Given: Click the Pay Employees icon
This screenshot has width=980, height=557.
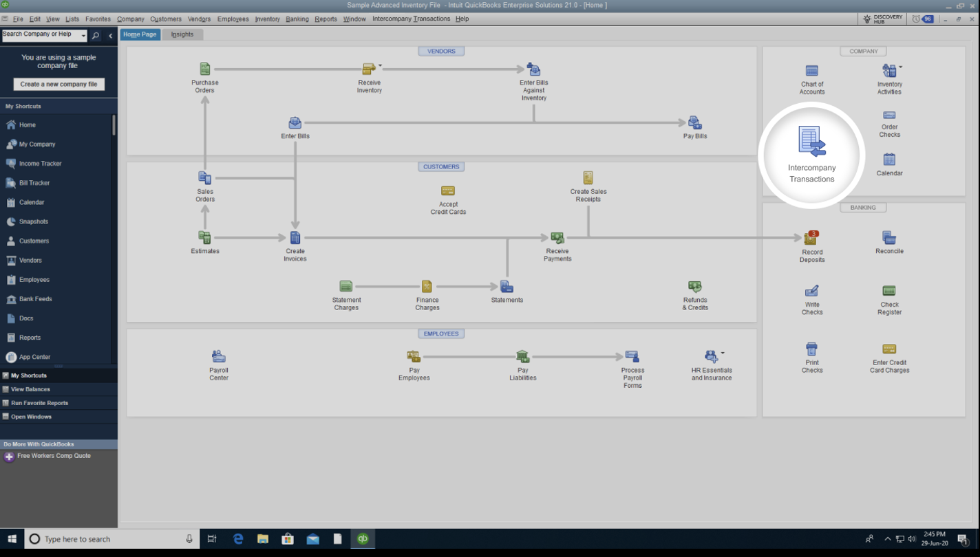Looking at the screenshot, I should (414, 356).
